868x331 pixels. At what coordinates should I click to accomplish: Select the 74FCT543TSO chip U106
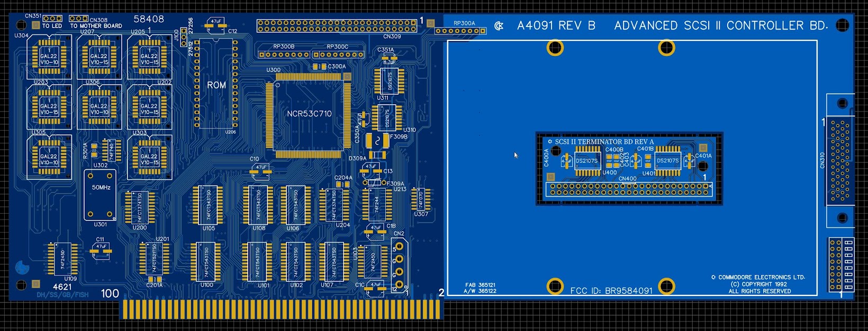point(295,205)
